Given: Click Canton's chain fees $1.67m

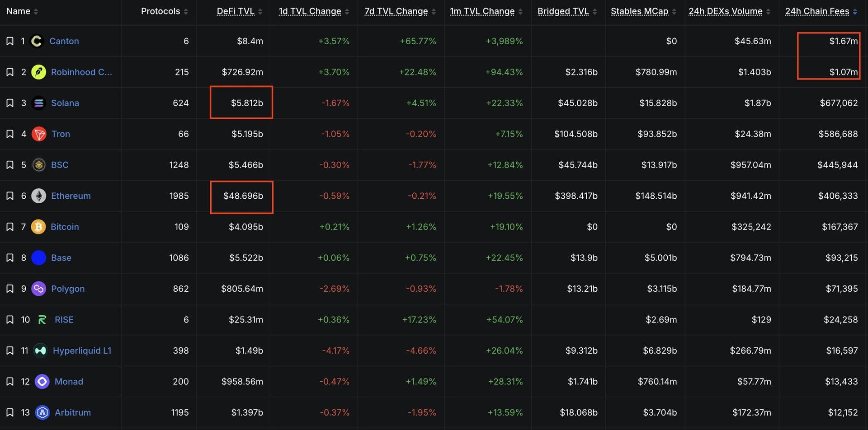Looking at the screenshot, I should pos(843,41).
